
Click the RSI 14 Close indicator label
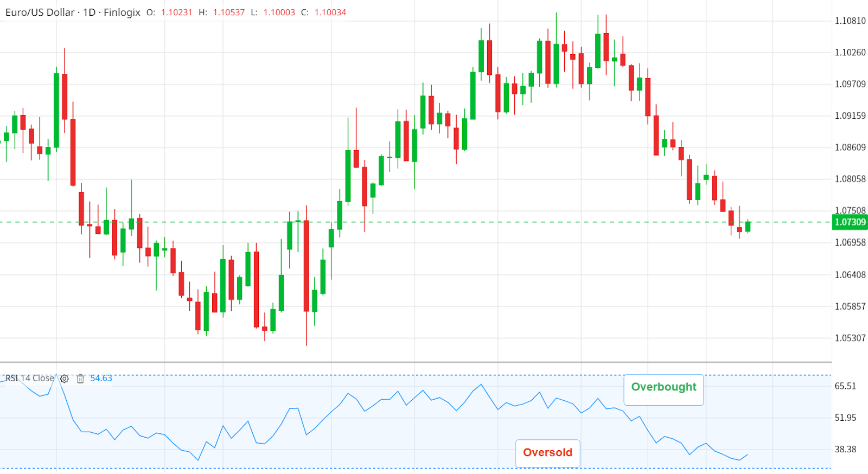click(30, 378)
